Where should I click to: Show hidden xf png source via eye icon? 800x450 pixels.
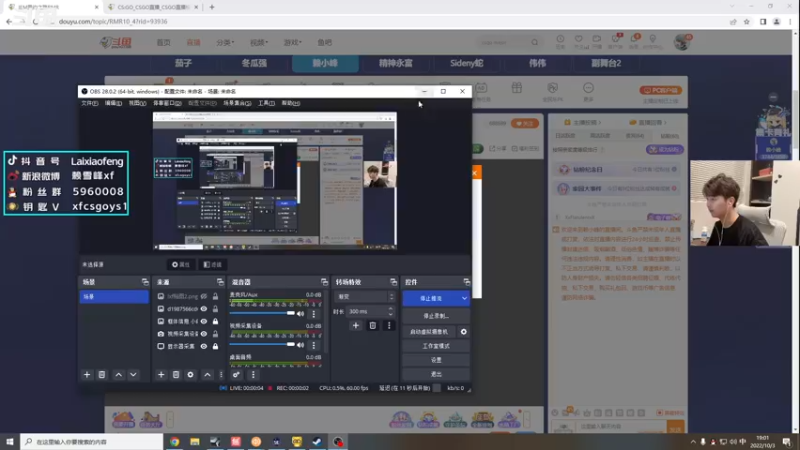tap(204, 296)
